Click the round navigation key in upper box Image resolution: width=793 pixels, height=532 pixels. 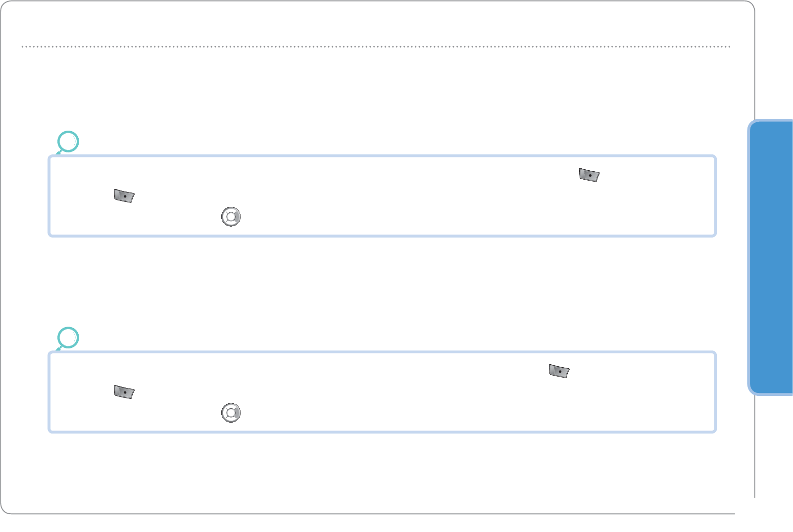pyautogui.click(x=231, y=217)
